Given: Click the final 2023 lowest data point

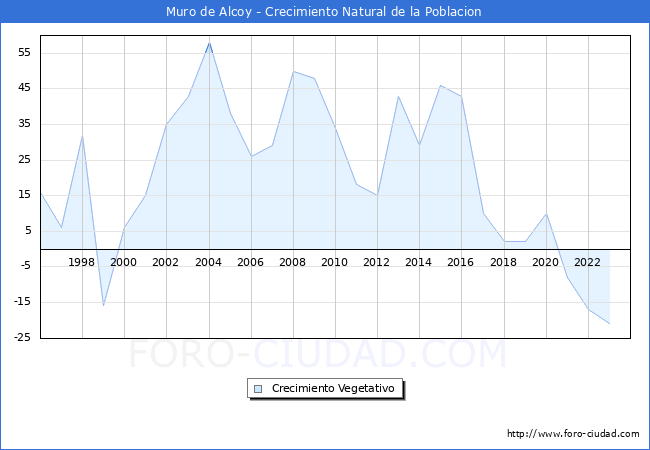Looking at the screenshot, I should (610, 324).
